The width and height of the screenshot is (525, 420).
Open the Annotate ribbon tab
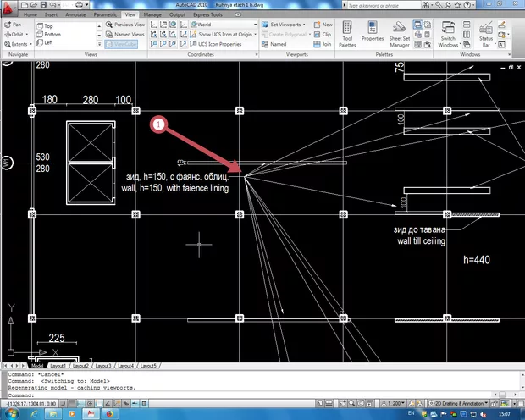pyautogui.click(x=76, y=15)
